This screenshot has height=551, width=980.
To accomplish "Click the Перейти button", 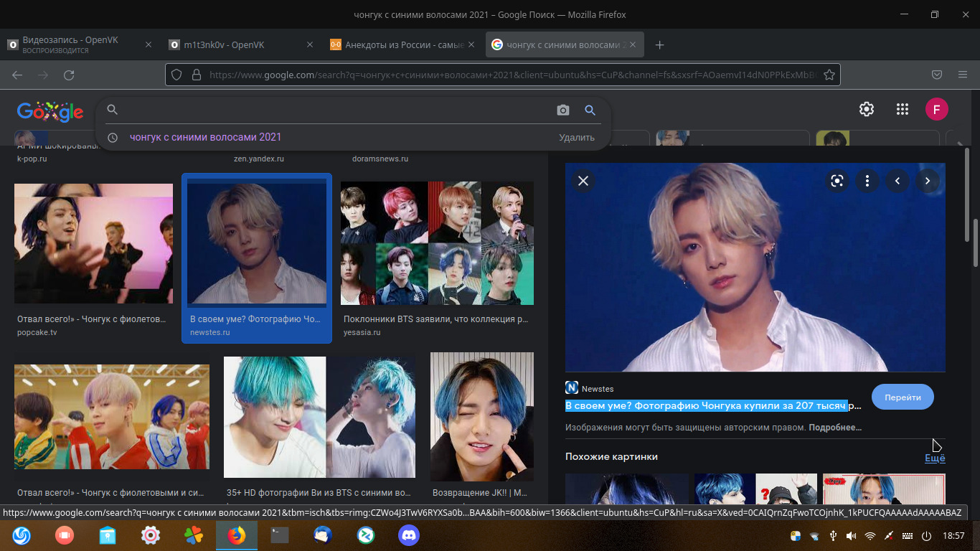I will 903,397.
